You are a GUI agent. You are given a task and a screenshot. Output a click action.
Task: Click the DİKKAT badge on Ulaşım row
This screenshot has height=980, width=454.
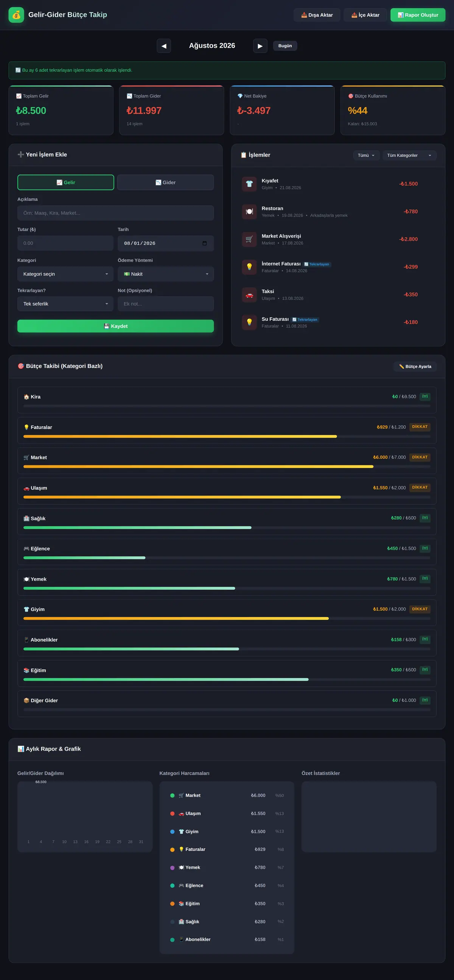tap(420, 487)
